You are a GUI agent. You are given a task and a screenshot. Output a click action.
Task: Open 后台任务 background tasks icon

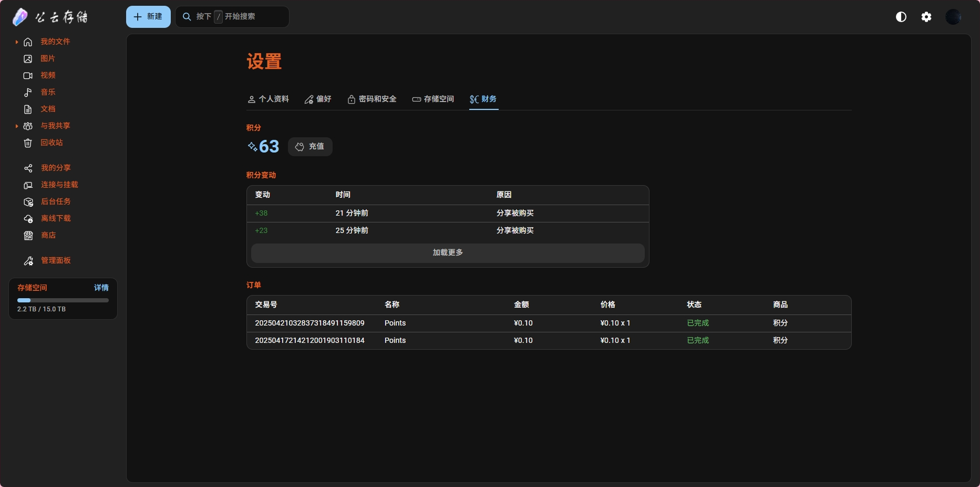[28, 202]
